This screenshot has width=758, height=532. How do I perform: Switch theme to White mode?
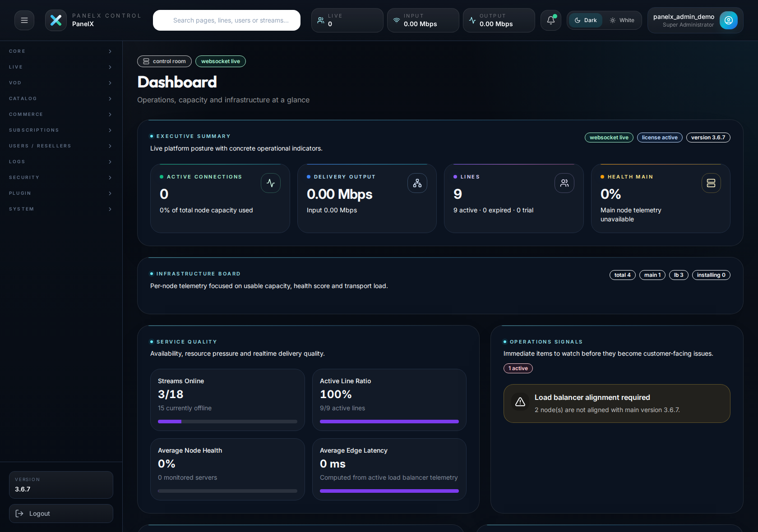point(622,20)
